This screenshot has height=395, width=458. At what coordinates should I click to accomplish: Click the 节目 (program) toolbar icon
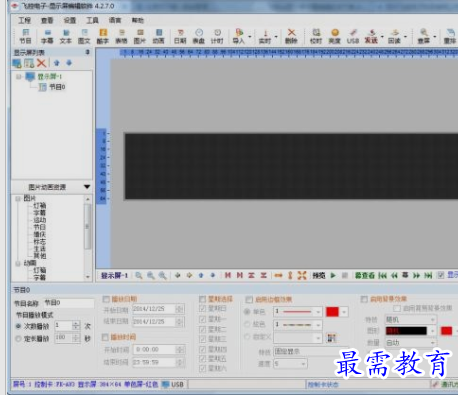coord(25,36)
